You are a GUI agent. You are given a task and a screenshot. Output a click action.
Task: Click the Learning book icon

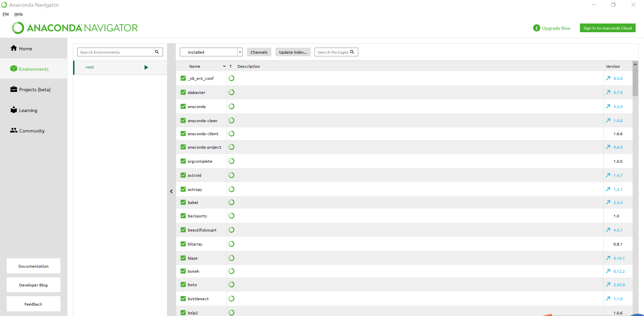click(14, 110)
